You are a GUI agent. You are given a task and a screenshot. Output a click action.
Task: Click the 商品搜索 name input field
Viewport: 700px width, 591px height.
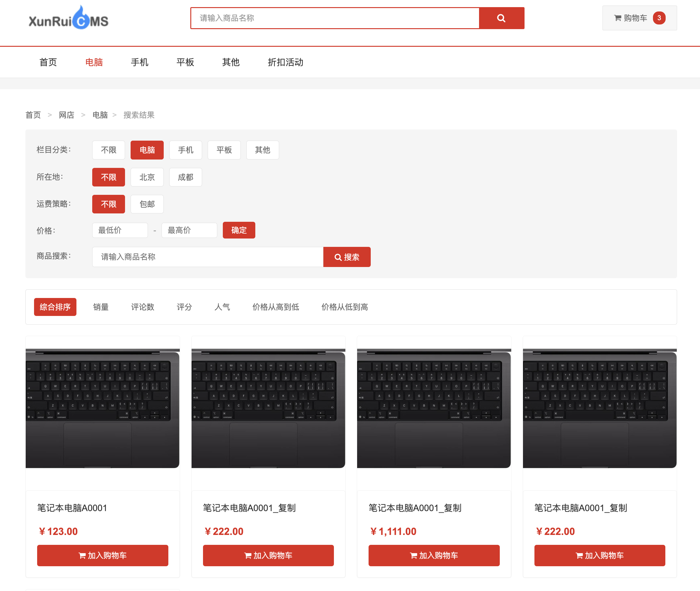[x=208, y=257]
